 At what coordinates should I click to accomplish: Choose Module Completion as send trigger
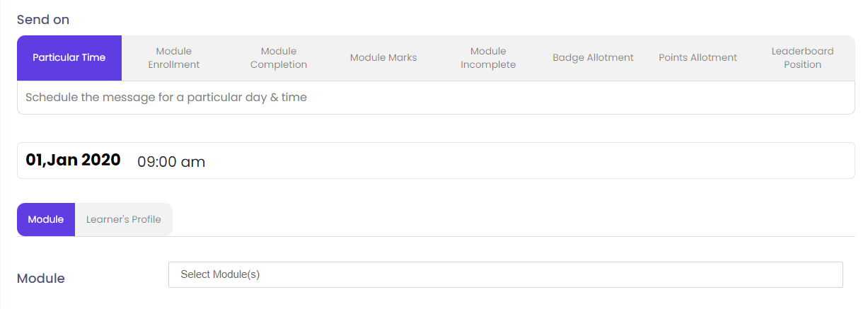click(x=279, y=58)
